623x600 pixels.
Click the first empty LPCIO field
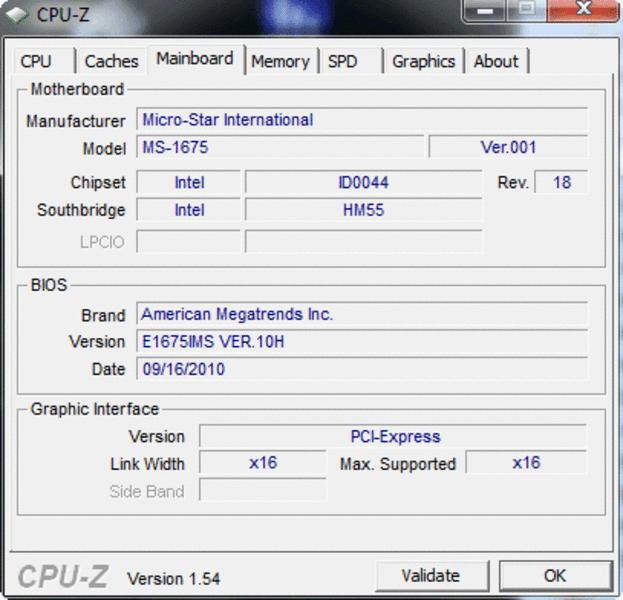pyautogui.click(x=189, y=241)
